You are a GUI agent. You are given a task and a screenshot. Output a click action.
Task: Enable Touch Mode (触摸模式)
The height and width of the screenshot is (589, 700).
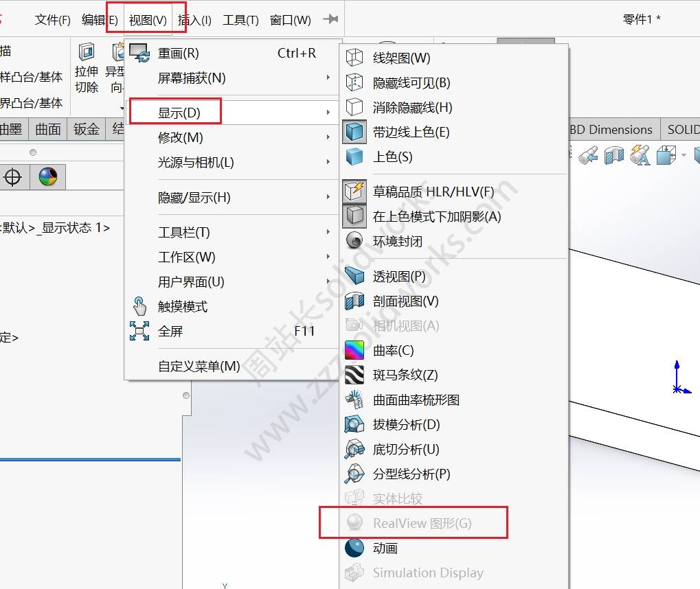tap(232, 307)
